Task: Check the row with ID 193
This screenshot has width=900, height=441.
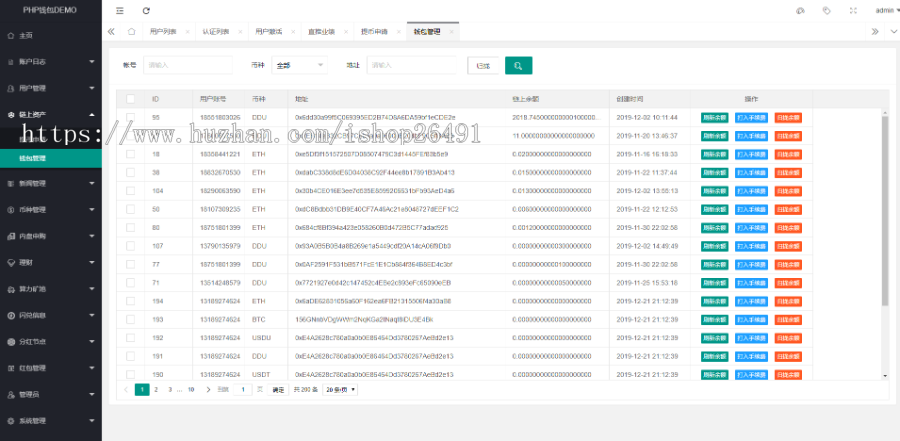Action: 131,319
